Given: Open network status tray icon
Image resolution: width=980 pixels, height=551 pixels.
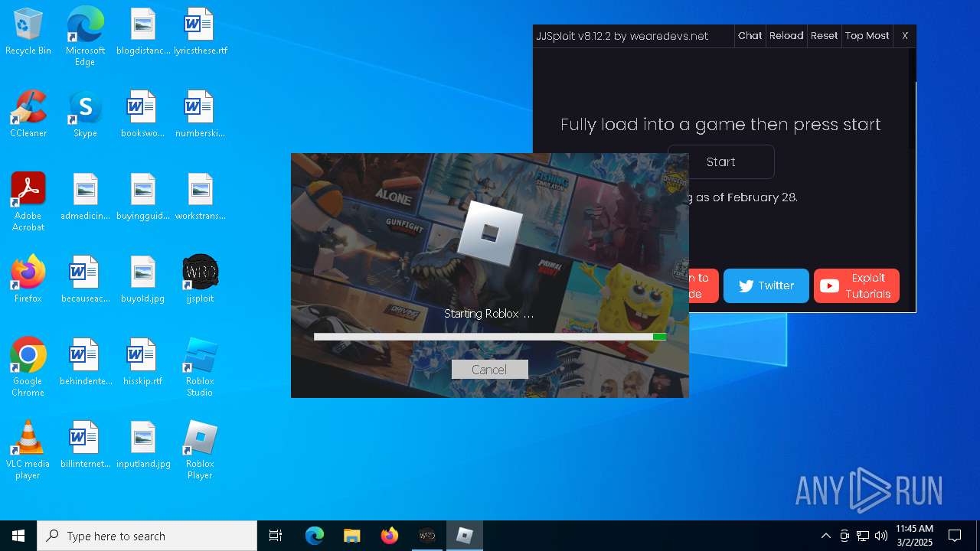Looking at the screenshot, I should click(x=863, y=536).
